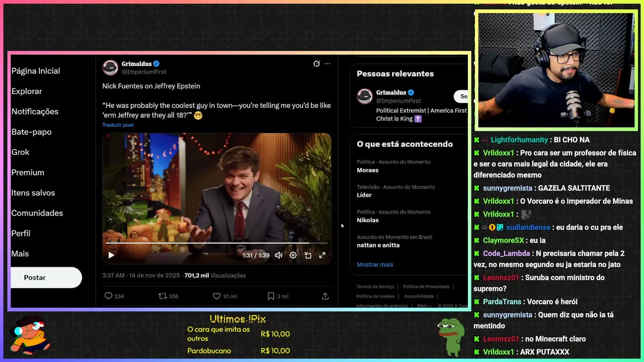Open Termos de Serviço link
The image size is (644, 362).
point(375,287)
